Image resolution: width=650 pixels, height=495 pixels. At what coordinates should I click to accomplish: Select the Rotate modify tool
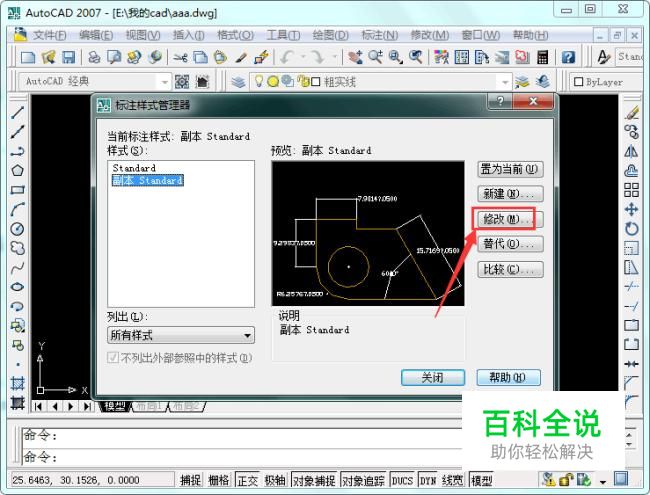pyautogui.click(x=631, y=228)
